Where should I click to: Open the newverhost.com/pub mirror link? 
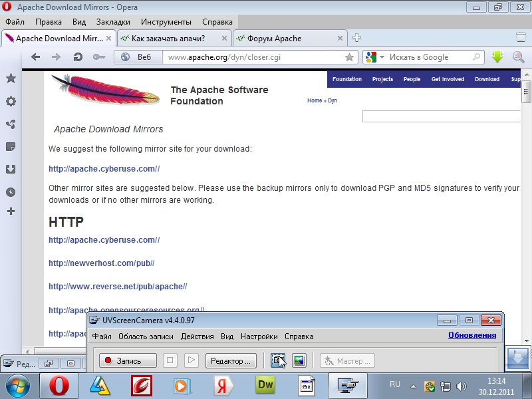pyautogui.click(x=102, y=263)
